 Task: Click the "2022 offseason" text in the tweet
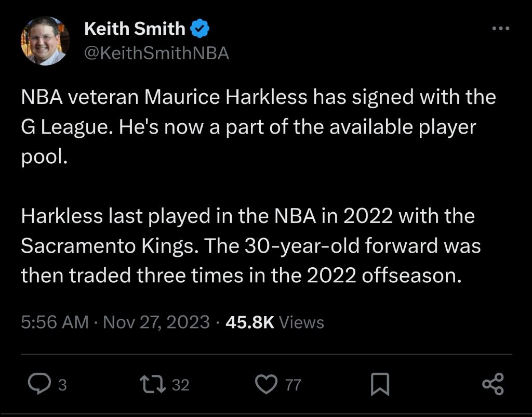pos(383,276)
